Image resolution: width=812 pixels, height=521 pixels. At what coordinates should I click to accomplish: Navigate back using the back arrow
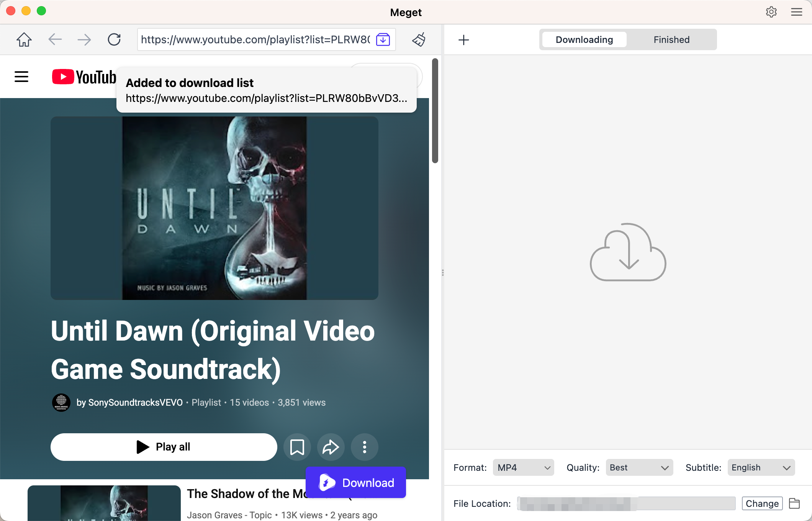[x=55, y=39]
